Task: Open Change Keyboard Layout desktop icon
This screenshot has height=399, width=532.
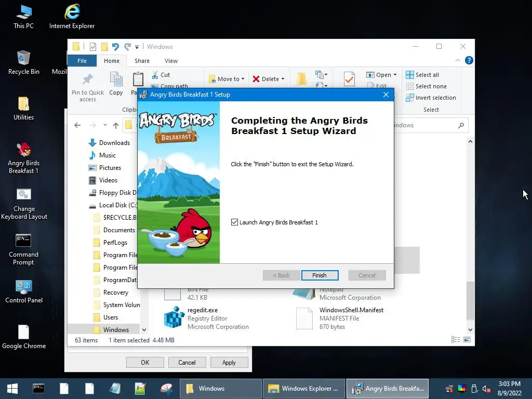Action: [x=24, y=204]
